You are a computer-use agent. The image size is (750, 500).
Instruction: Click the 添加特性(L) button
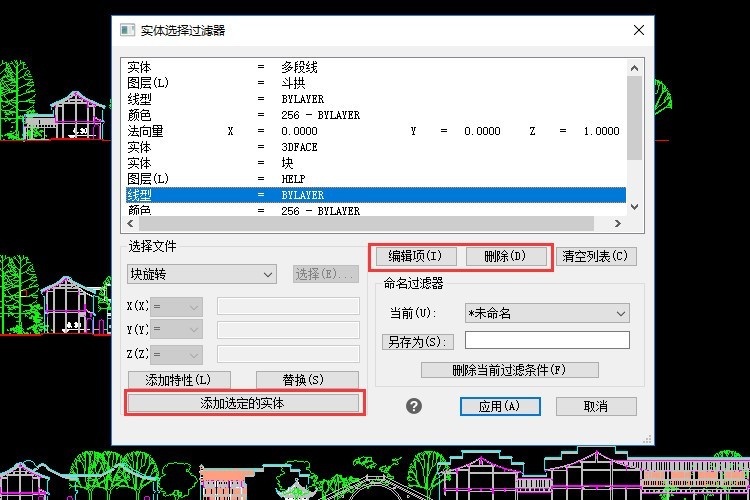179,380
